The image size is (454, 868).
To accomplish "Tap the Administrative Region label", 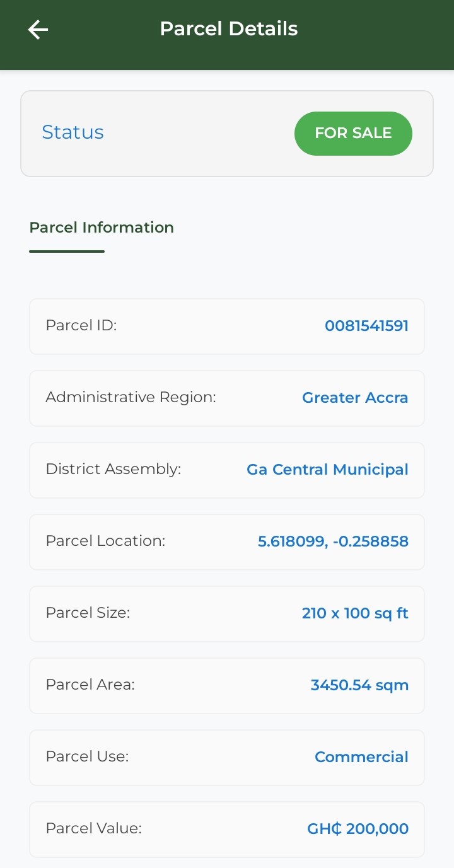I will click(x=131, y=397).
